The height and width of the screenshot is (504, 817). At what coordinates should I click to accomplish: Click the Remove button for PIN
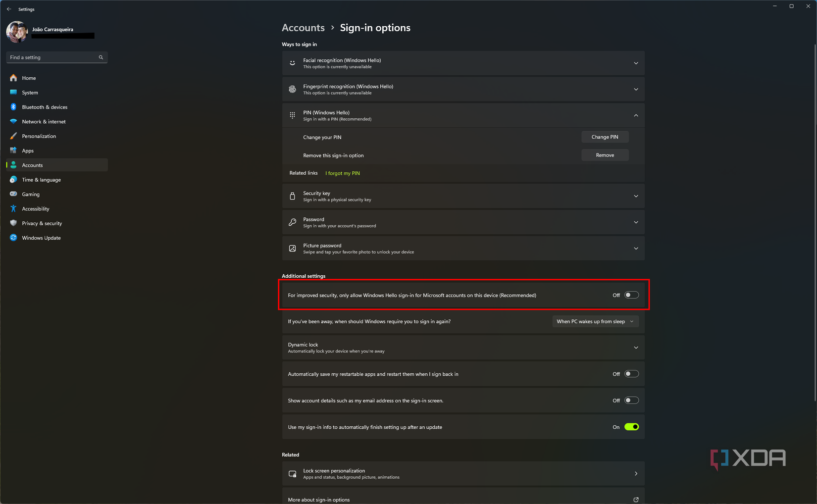point(605,155)
